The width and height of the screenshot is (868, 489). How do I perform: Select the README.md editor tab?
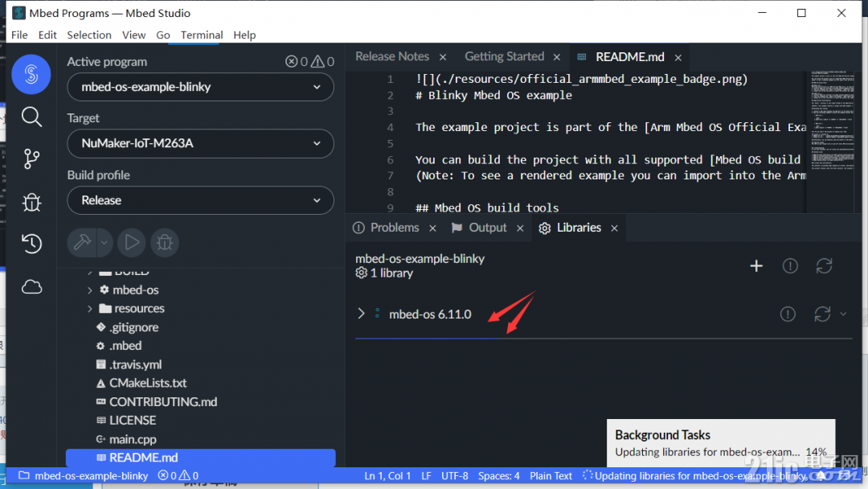(x=629, y=57)
